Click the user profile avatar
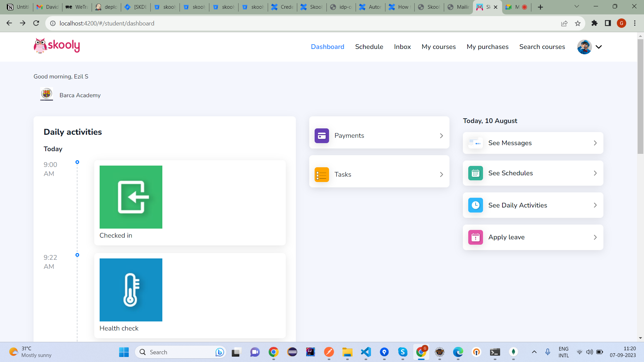This screenshot has height=362, width=644. 584,47
